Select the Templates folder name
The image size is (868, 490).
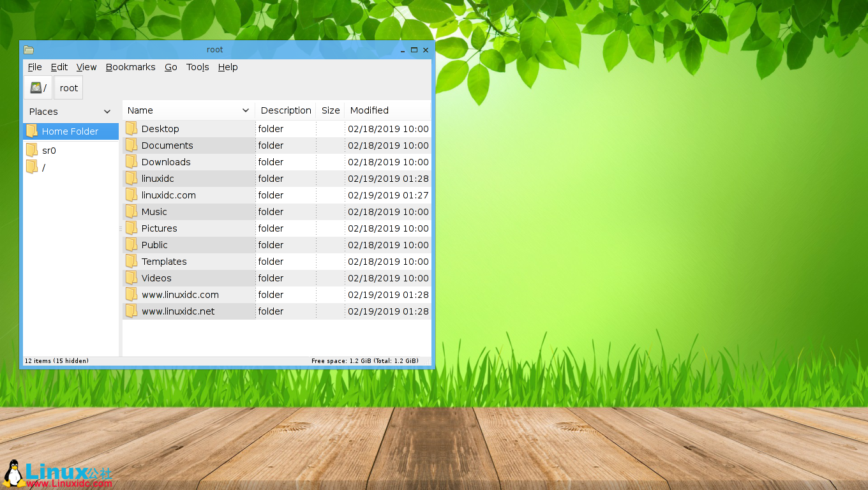164,262
